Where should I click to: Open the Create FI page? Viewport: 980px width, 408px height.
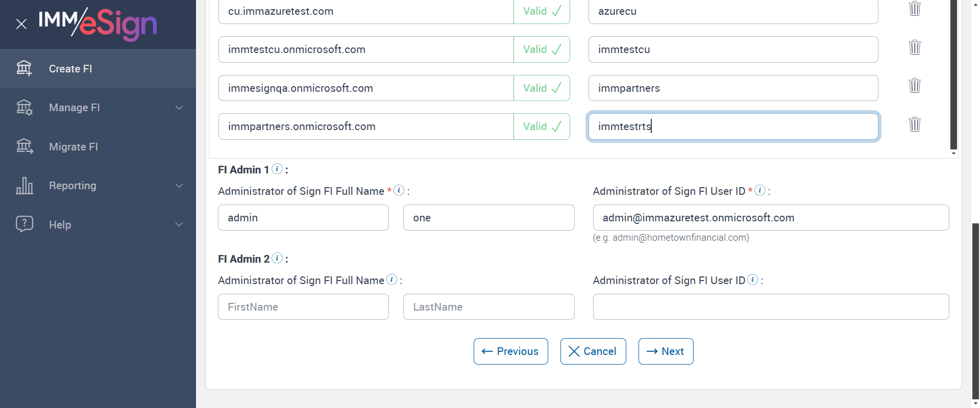pyautogui.click(x=70, y=69)
